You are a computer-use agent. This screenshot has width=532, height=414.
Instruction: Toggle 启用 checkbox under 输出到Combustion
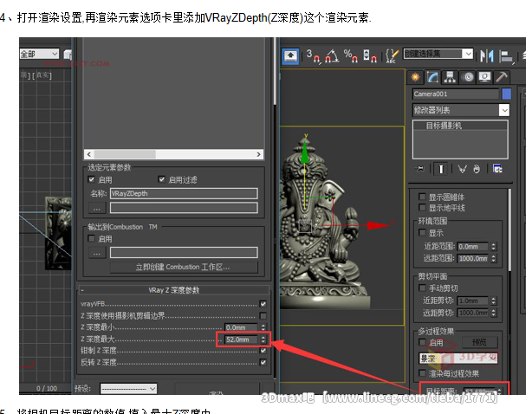[91, 238]
